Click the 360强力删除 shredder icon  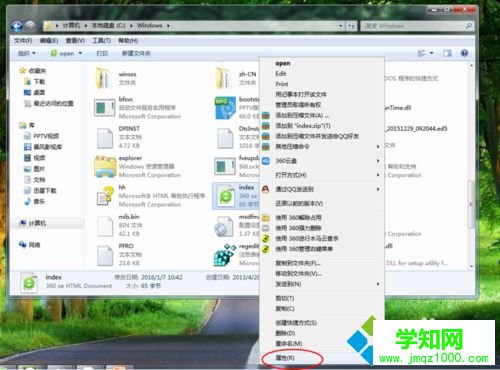coord(266,228)
